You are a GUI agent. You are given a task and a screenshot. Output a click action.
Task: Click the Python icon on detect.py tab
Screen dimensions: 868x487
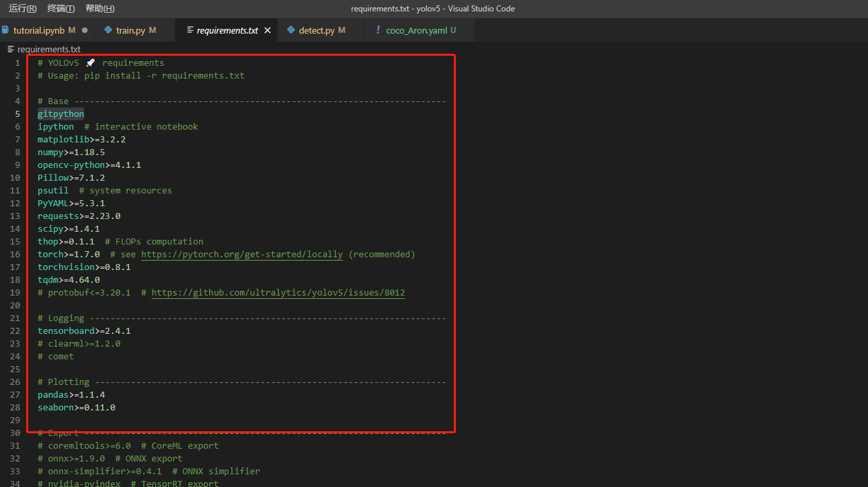pyautogui.click(x=290, y=30)
